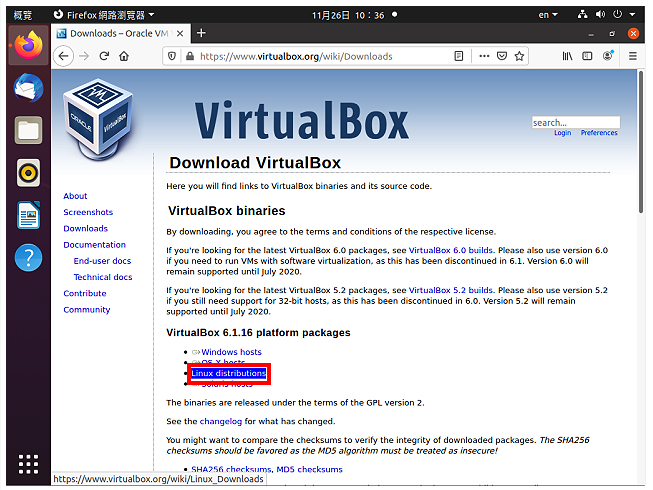Launch LibreOffice Writer from the dock
Image resolution: width=653 pixels, height=490 pixels.
[28, 215]
